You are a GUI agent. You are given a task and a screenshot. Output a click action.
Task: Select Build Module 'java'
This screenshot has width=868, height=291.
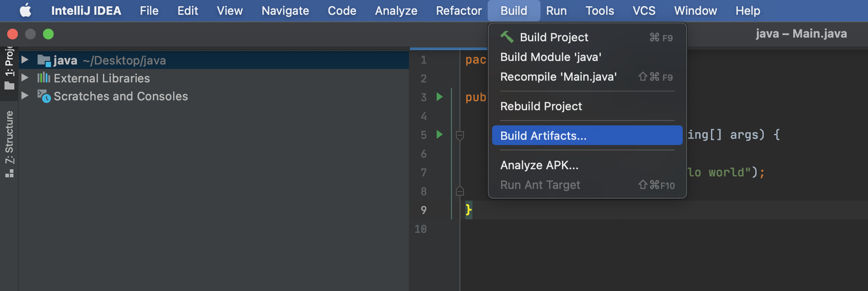tap(587, 57)
